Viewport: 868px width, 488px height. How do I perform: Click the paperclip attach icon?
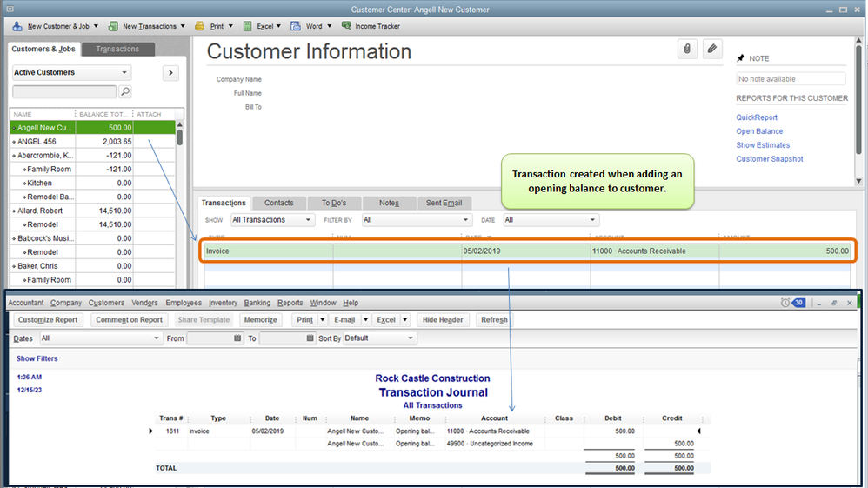pyautogui.click(x=687, y=49)
